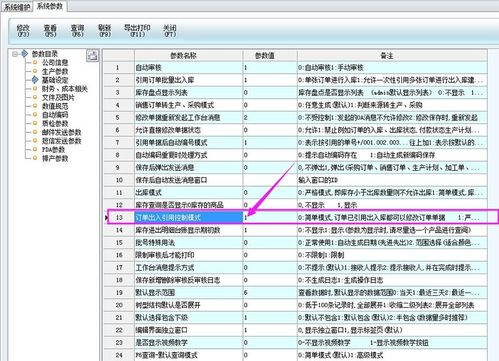This screenshot has width=499, height=361.
Task: Select 质检参数 in the parameter tree
Action: pos(55,123)
